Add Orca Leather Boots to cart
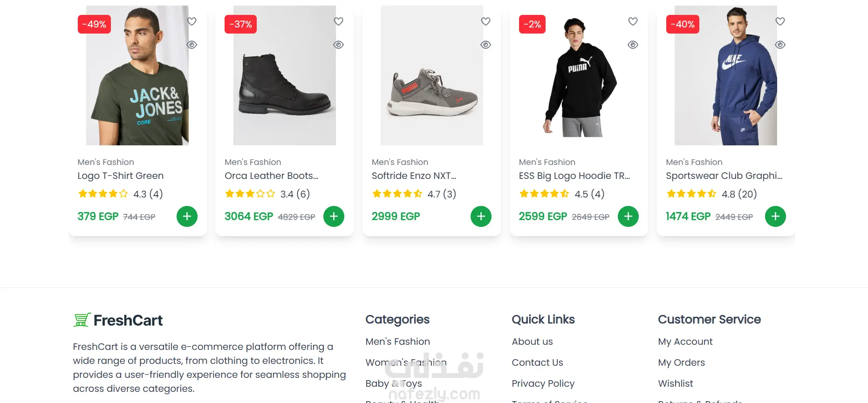Screen dimensions: 868x403 point(334,216)
